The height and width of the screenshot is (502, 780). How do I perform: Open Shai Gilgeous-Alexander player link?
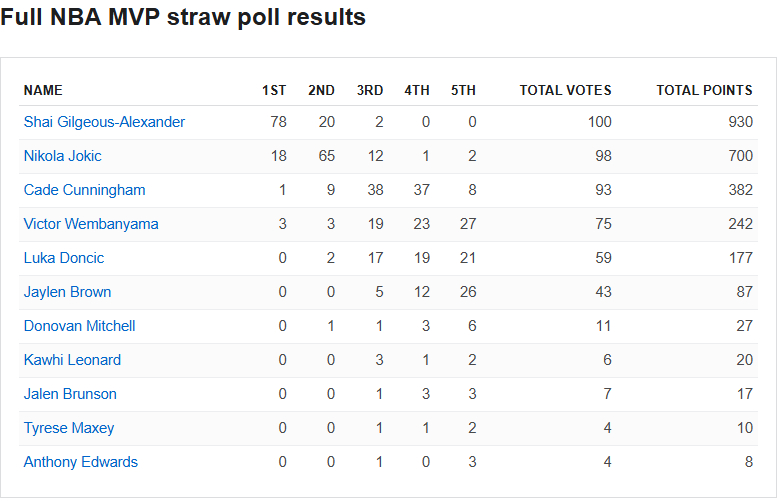(x=104, y=122)
